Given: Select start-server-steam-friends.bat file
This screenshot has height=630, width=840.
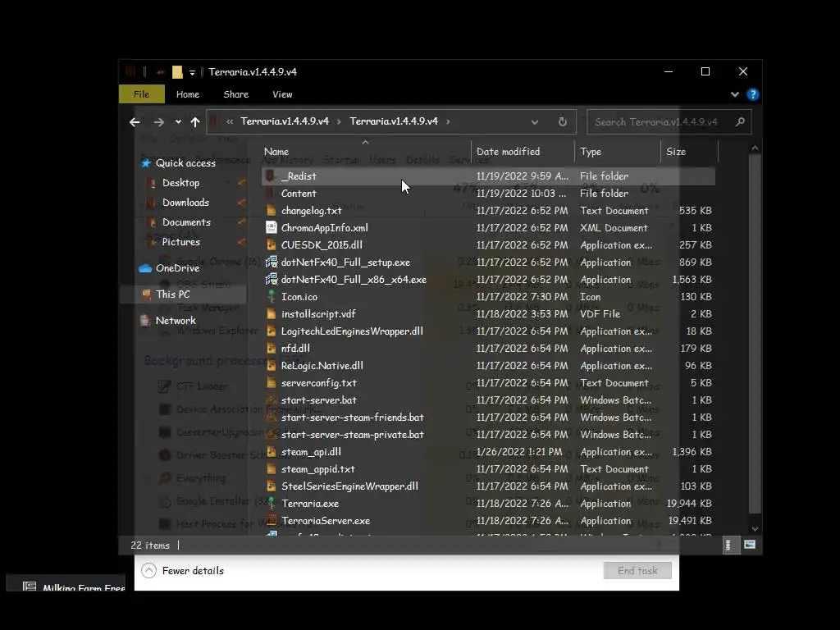Looking at the screenshot, I should point(353,418).
